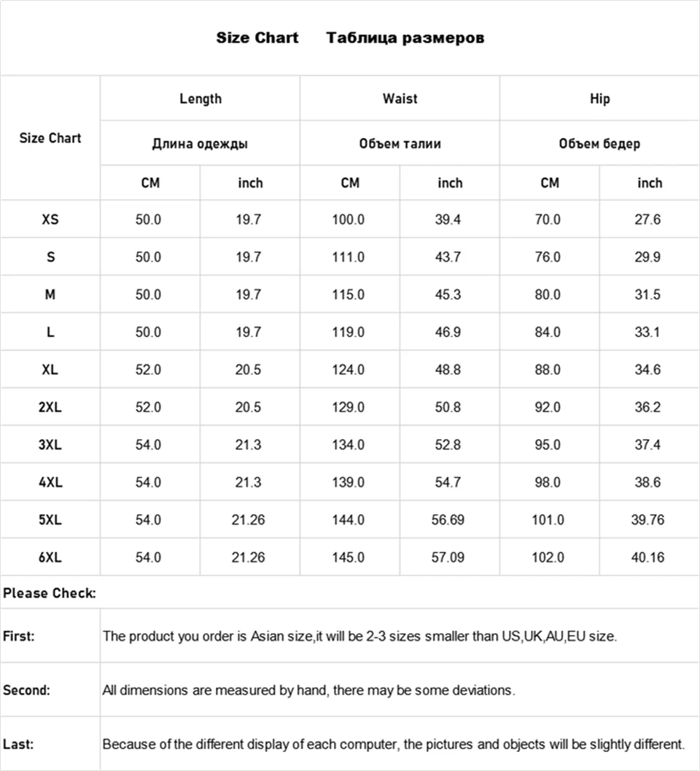This screenshot has width=700, height=771.
Task: Click the First note about Asian size
Action: pyautogui.click(x=360, y=636)
